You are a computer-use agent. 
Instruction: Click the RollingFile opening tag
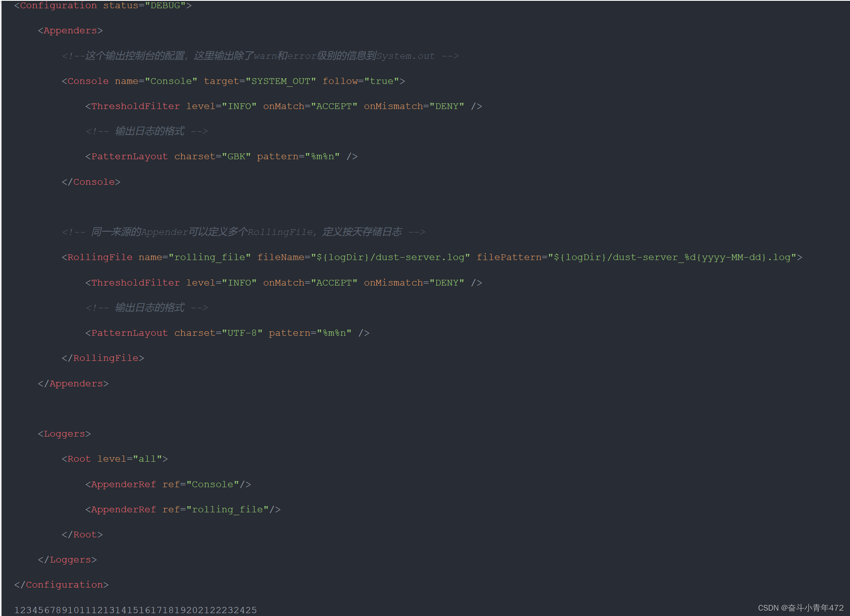(98, 257)
